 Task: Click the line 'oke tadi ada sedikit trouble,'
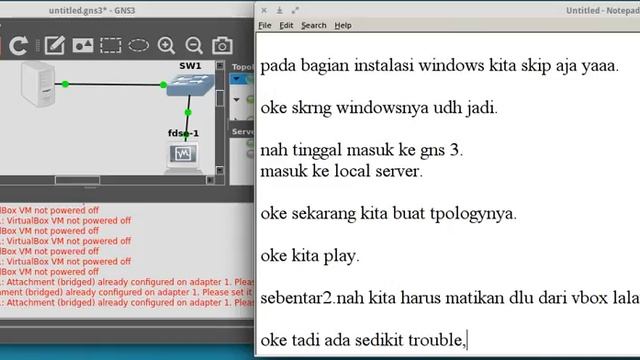pos(363,340)
